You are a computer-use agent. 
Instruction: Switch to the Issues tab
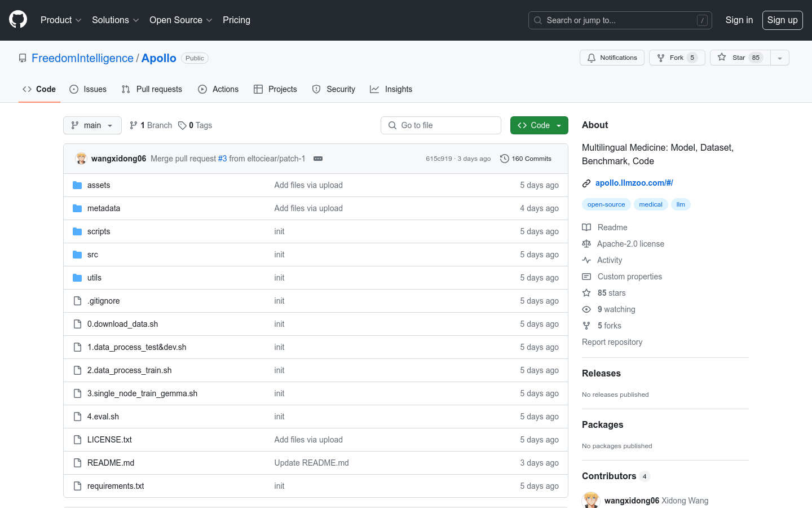pos(88,89)
